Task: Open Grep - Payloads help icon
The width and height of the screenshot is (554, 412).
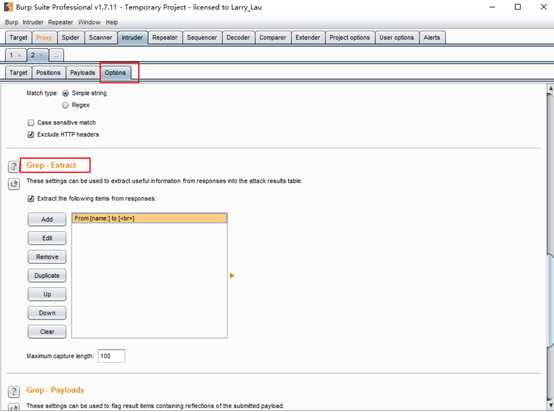Action: 14,391
